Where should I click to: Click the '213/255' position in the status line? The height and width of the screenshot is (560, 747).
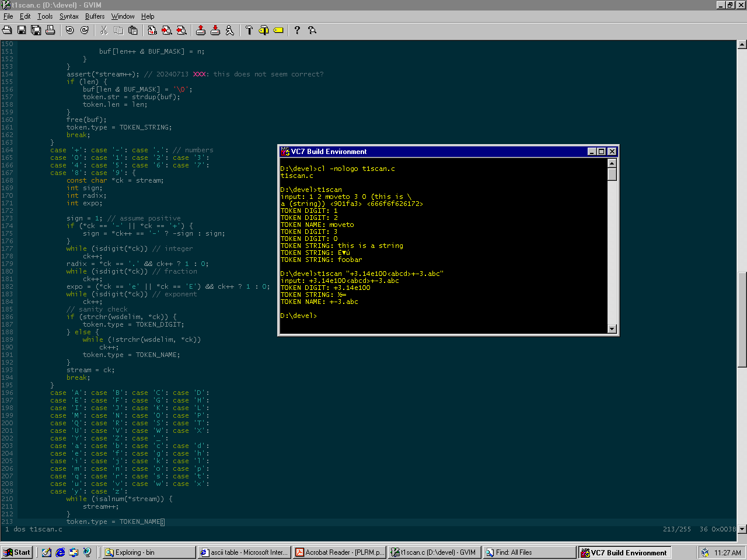point(677,529)
